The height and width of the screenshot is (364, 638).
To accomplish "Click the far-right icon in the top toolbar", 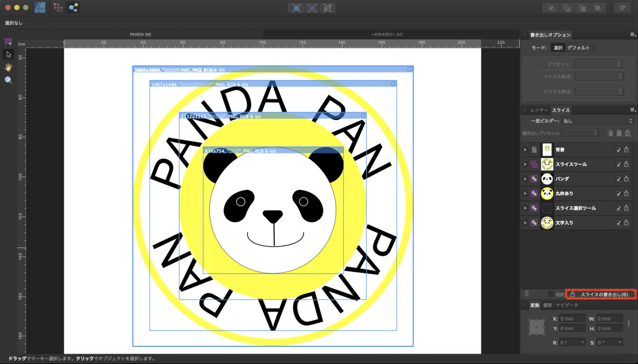I will (x=621, y=8).
